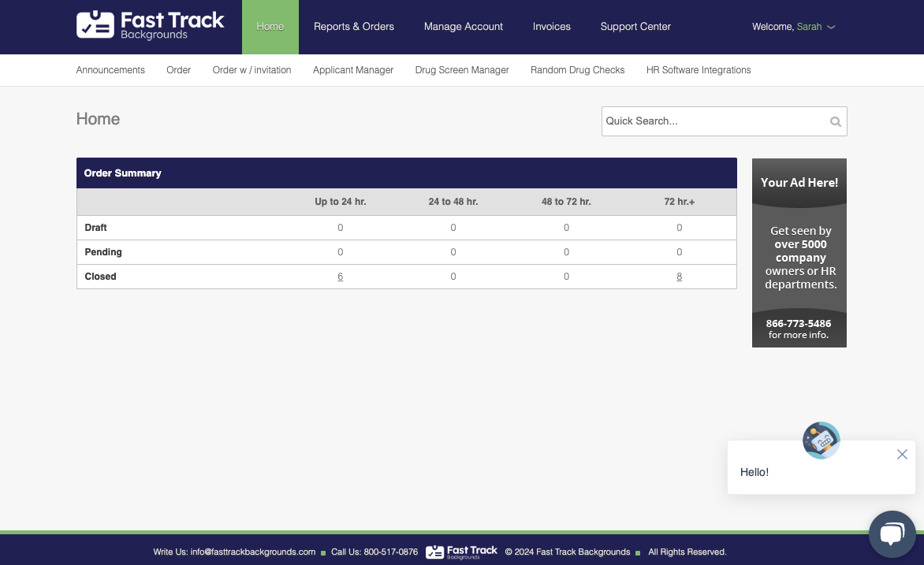Open the Reports & Orders menu

pos(353,27)
